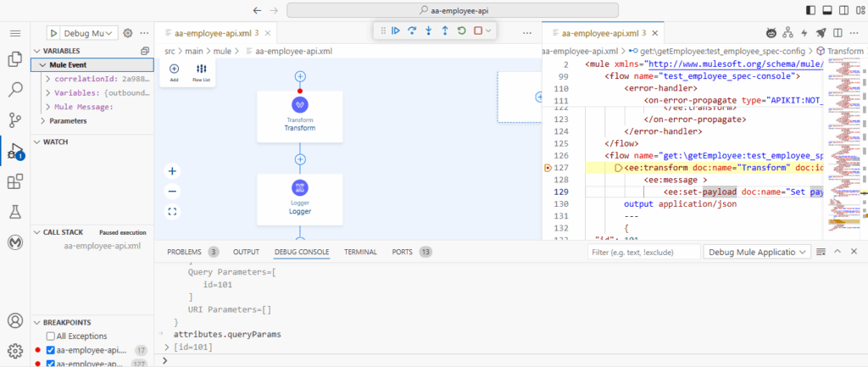The height and width of the screenshot is (367, 868).
Task: Open the hamburger application menu
Action: tap(15, 33)
